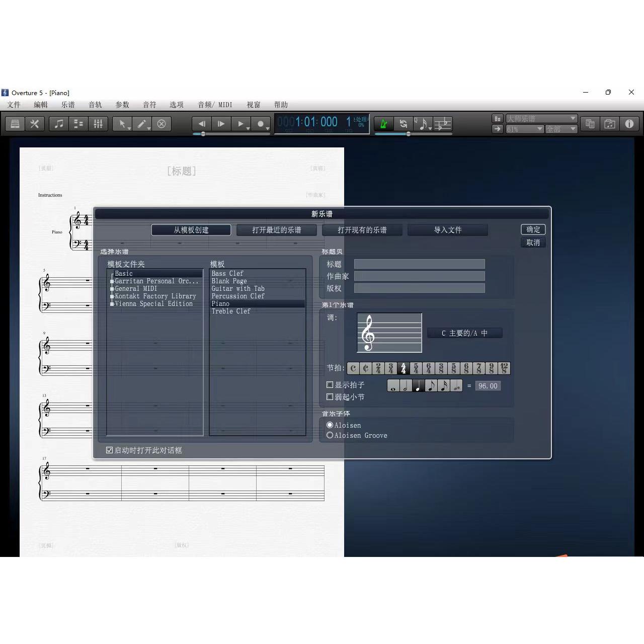The image size is (644, 644).
Task: Select the 4/4 time signature
Action: pos(404,368)
